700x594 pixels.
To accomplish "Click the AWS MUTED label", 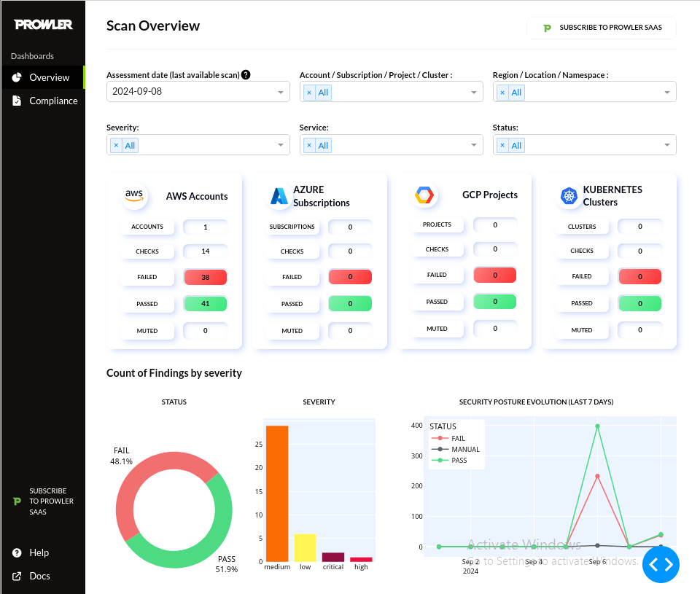I will 147,331.
